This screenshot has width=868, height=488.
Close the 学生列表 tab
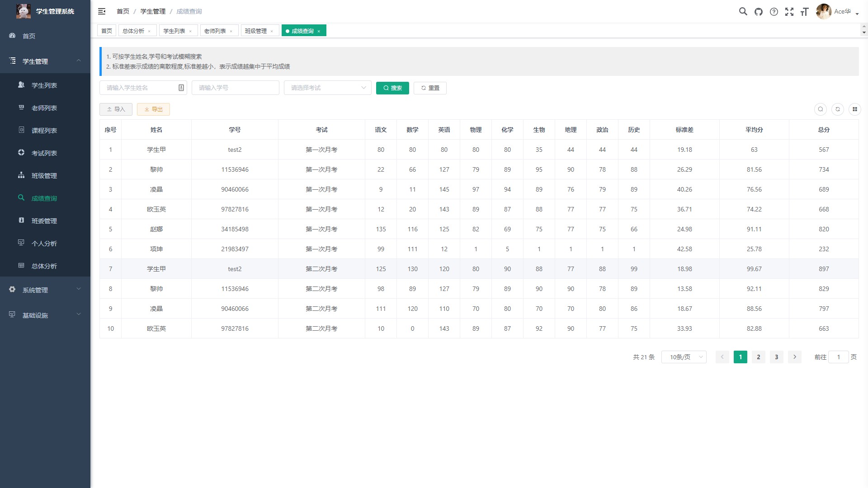(x=190, y=31)
